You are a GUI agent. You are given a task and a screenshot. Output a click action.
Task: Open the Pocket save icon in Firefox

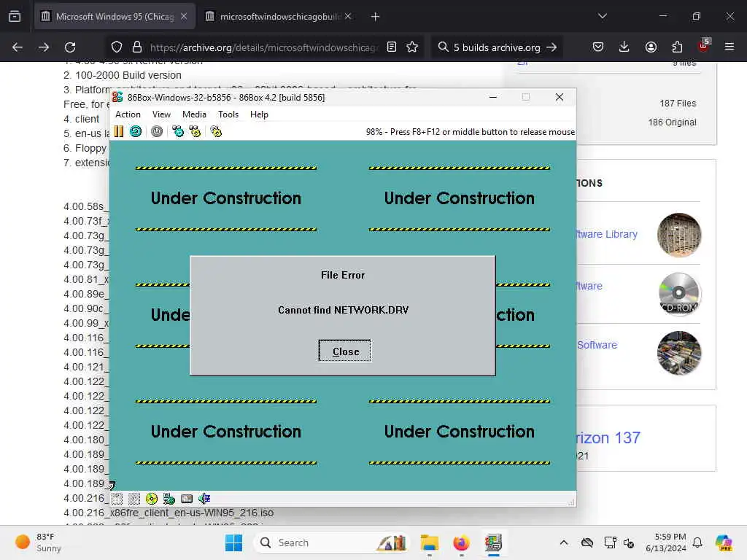coord(598,47)
